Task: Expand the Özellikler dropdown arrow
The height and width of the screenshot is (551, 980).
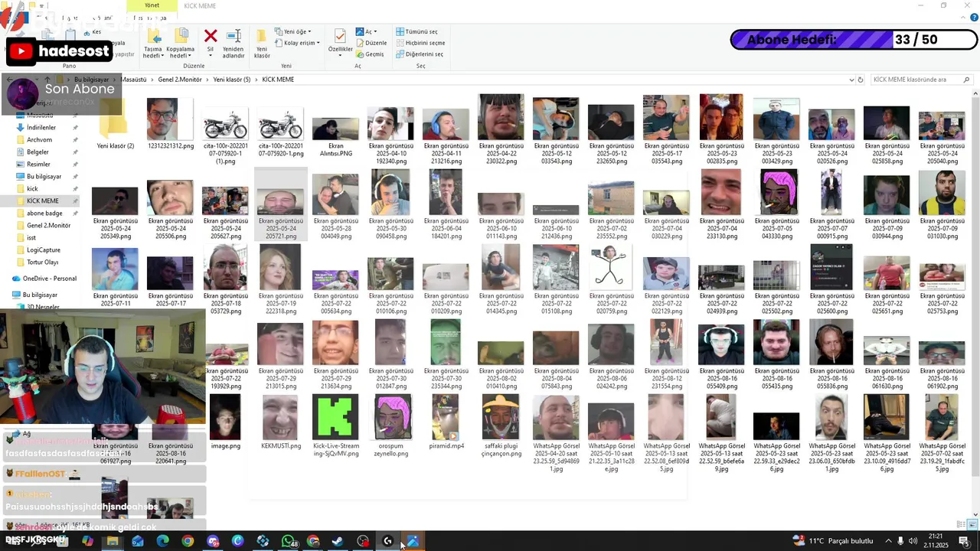Action: point(341,56)
